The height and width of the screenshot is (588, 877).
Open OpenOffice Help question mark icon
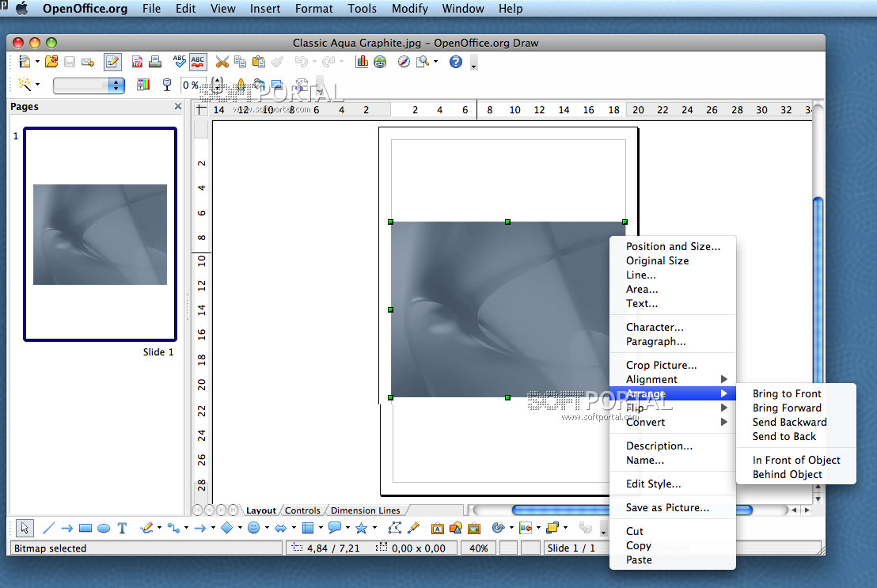coord(455,63)
